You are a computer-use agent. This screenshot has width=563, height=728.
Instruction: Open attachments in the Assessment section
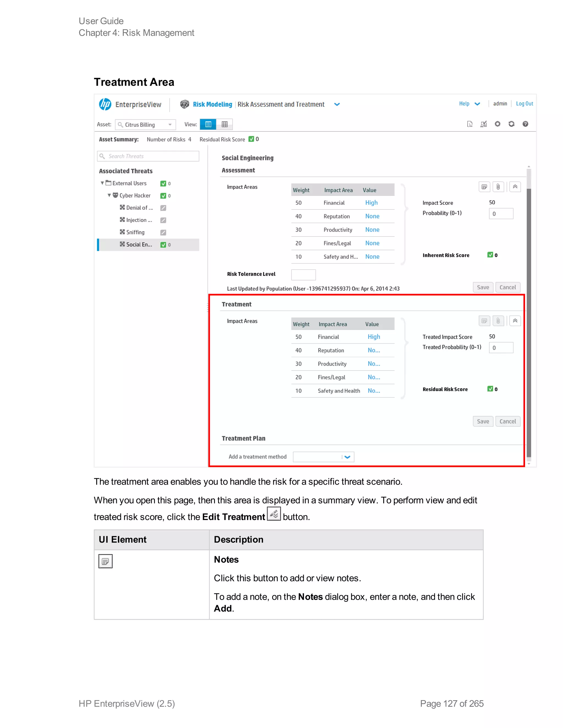[x=498, y=187]
